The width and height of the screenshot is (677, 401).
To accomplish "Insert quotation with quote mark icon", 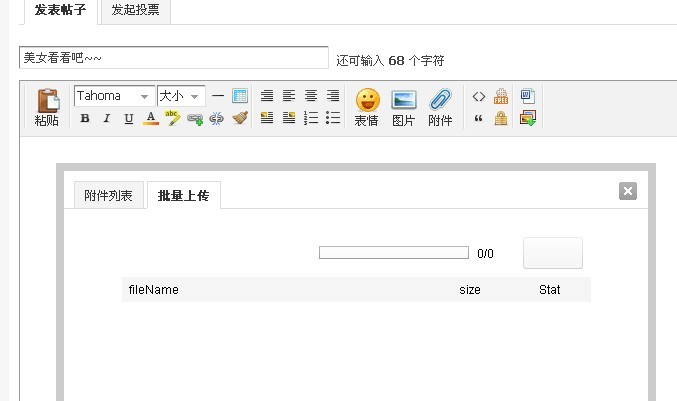I will [478, 118].
